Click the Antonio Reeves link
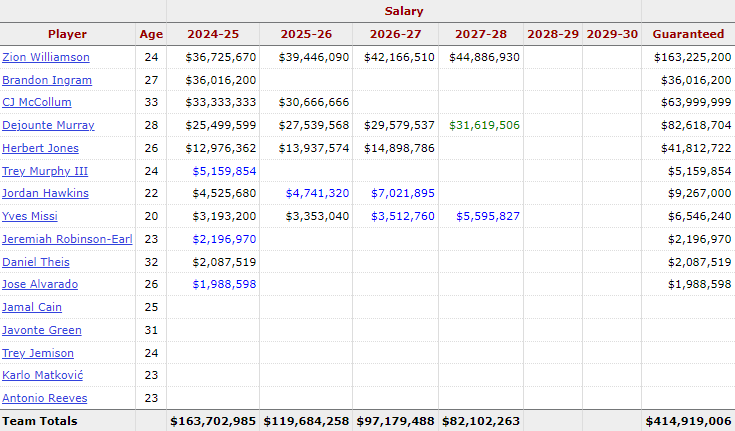The width and height of the screenshot is (735, 431). (45, 398)
